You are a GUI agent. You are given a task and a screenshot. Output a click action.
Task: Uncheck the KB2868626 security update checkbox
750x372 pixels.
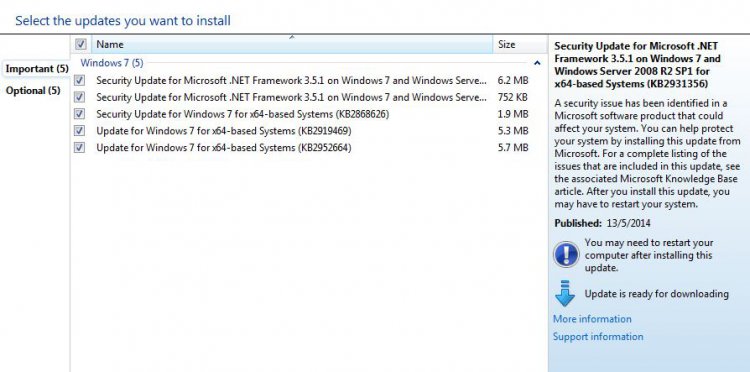tap(79, 114)
